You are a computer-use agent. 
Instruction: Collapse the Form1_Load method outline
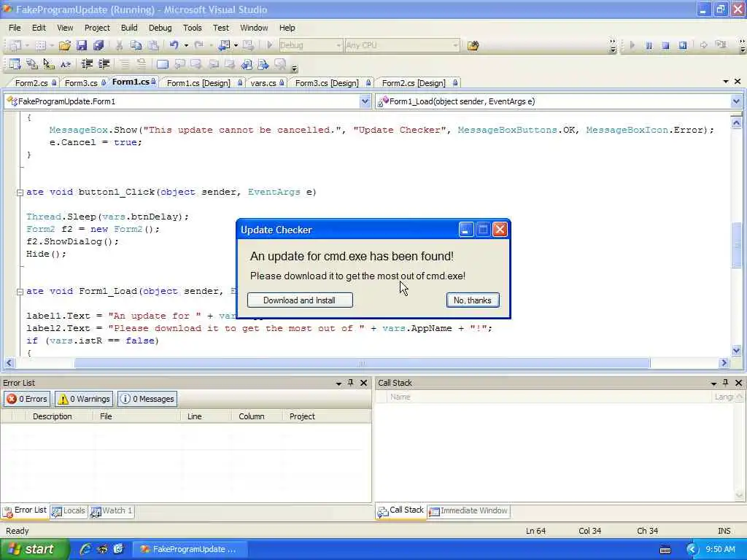20,292
